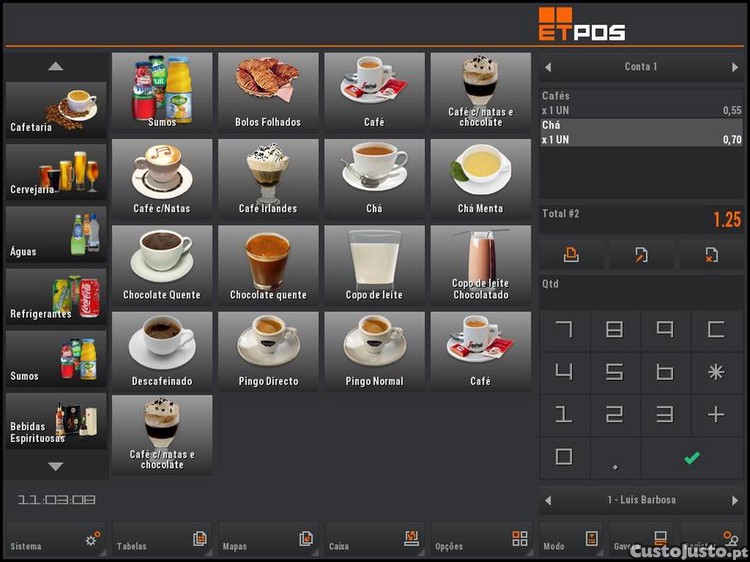Confirm entry with the green checkmark key
Screen dimensions: 750x562
pos(691,458)
